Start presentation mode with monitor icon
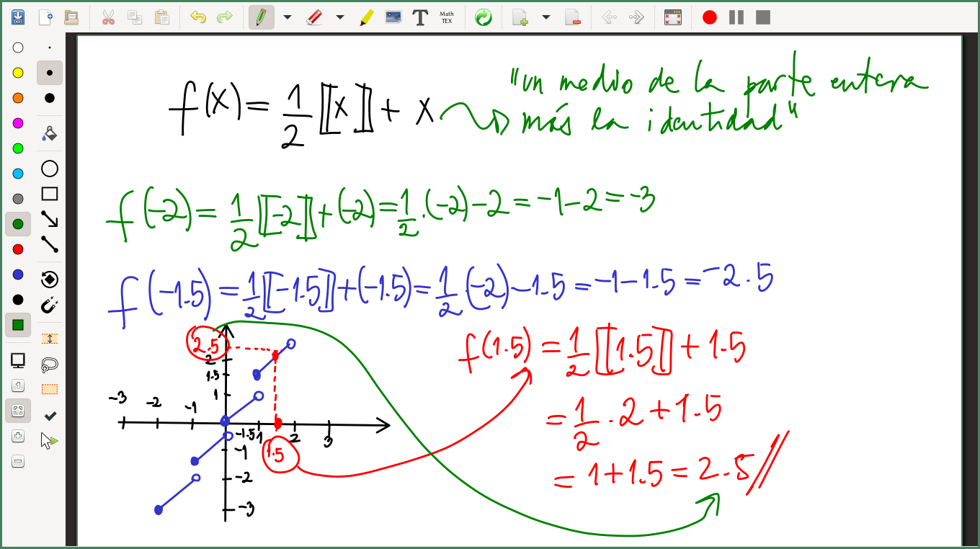Image resolution: width=980 pixels, height=549 pixels. pos(18,360)
